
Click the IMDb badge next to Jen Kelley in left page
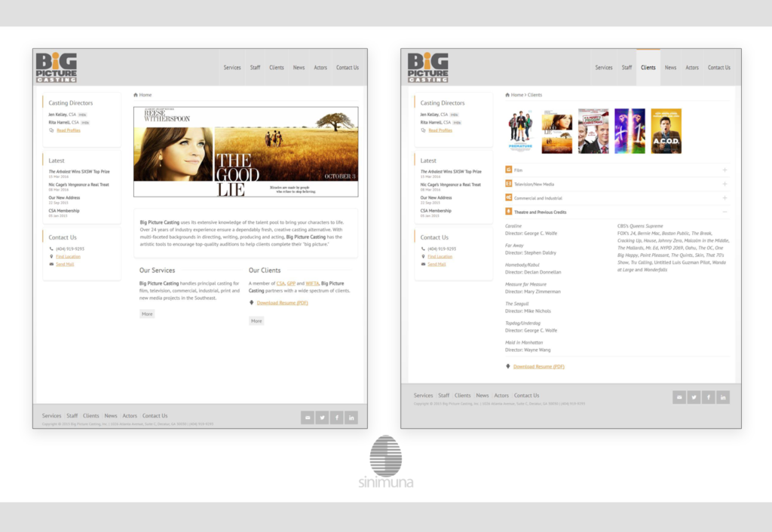point(83,115)
